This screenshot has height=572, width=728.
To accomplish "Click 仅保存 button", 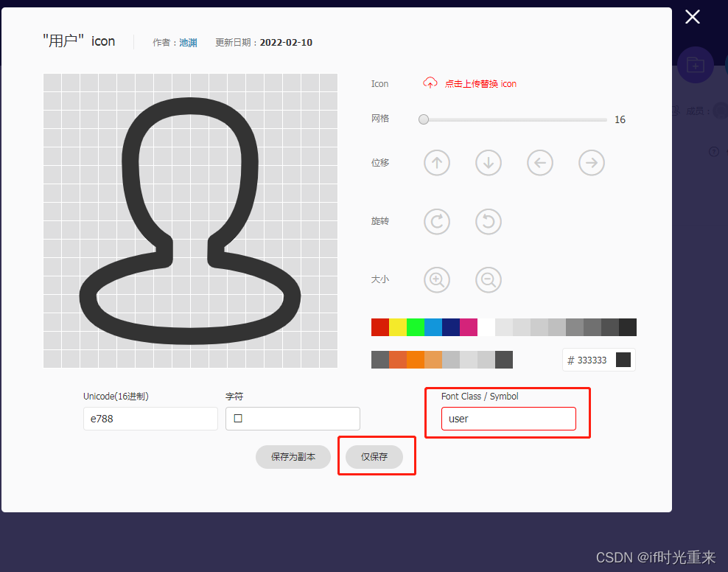I will (x=374, y=457).
